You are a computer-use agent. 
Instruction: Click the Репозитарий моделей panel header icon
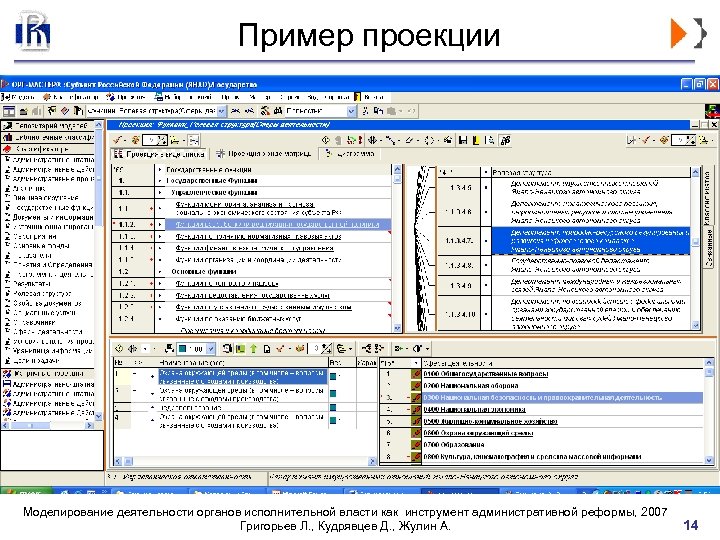tap(7, 125)
